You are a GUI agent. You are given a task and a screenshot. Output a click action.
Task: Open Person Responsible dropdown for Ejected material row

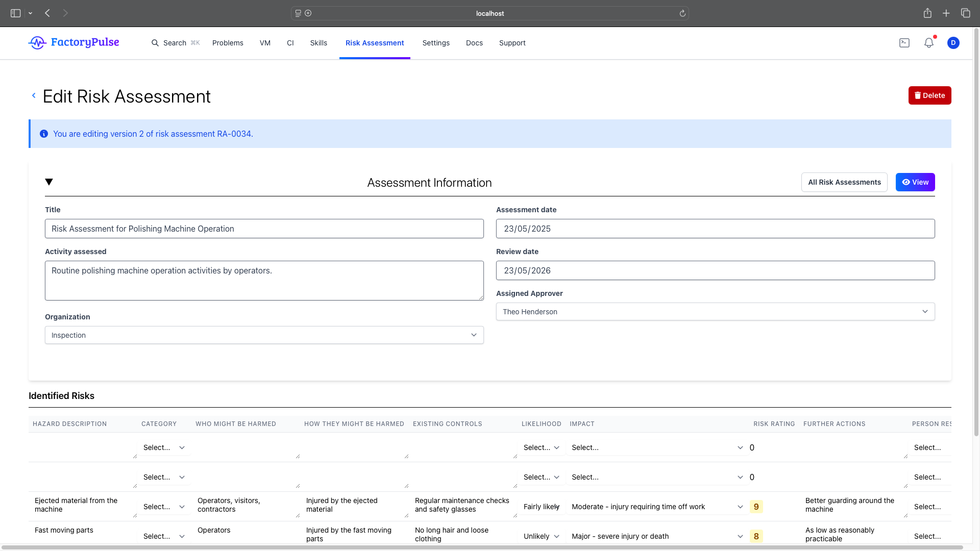[931, 507]
